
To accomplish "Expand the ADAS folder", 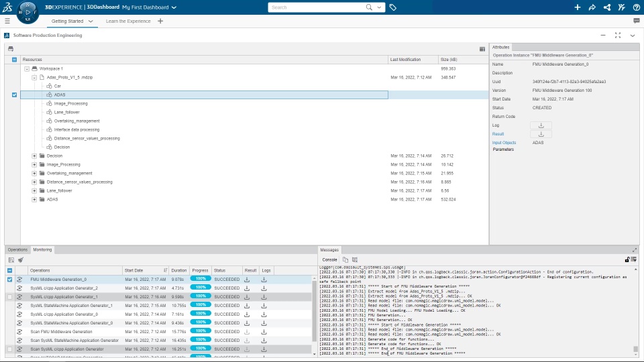I will click(x=34, y=200).
